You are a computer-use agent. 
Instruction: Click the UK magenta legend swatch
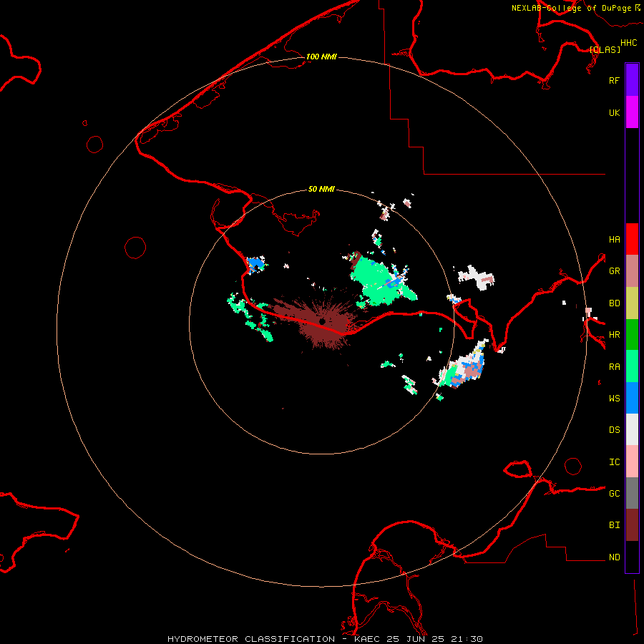point(632,112)
